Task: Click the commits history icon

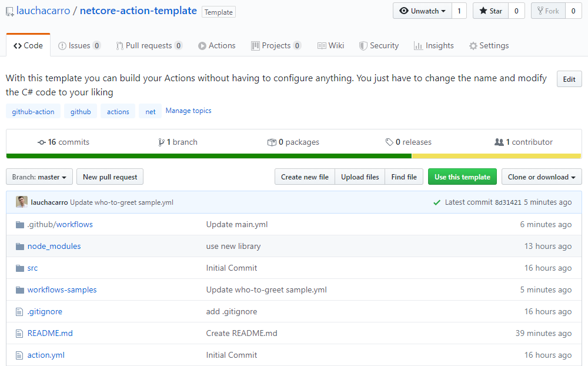Action: pyautogui.click(x=42, y=142)
